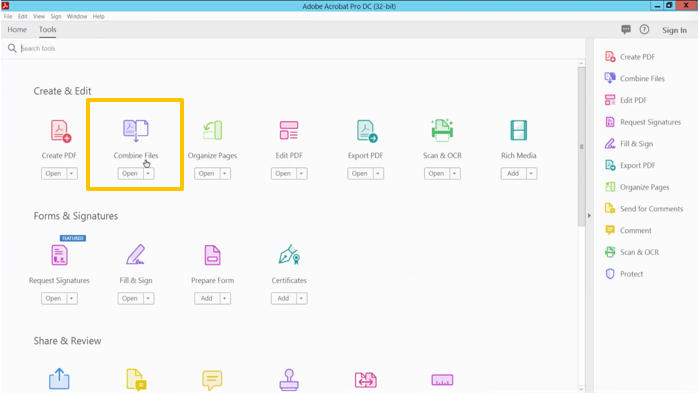Viewport: 700px width, 393px height.
Task: Open the Window menu
Action: [77, 16]
